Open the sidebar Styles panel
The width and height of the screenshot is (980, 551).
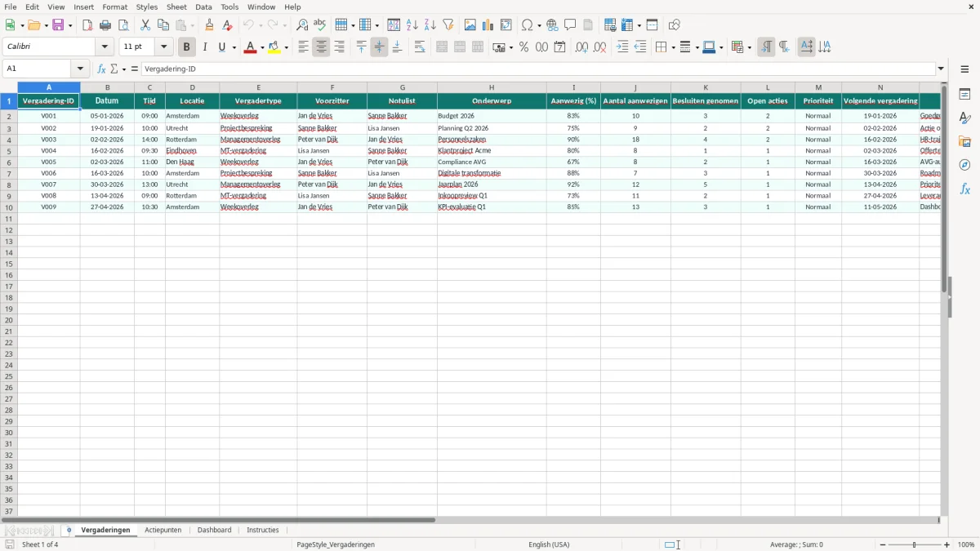tap(964, 118)
